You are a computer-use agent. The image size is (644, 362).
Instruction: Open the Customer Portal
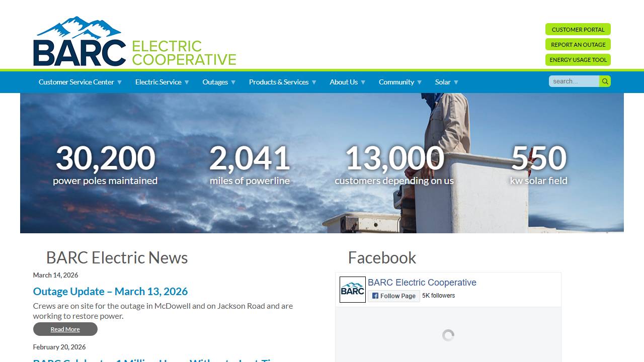coord(578,29)
